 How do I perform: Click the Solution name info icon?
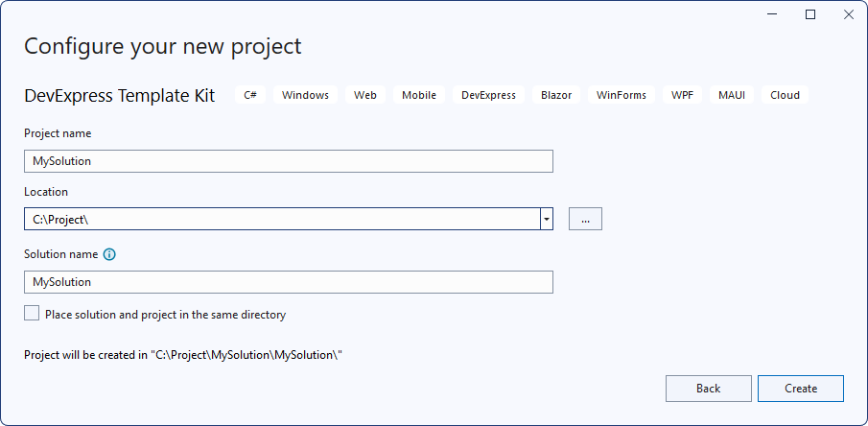pos(109,255)
